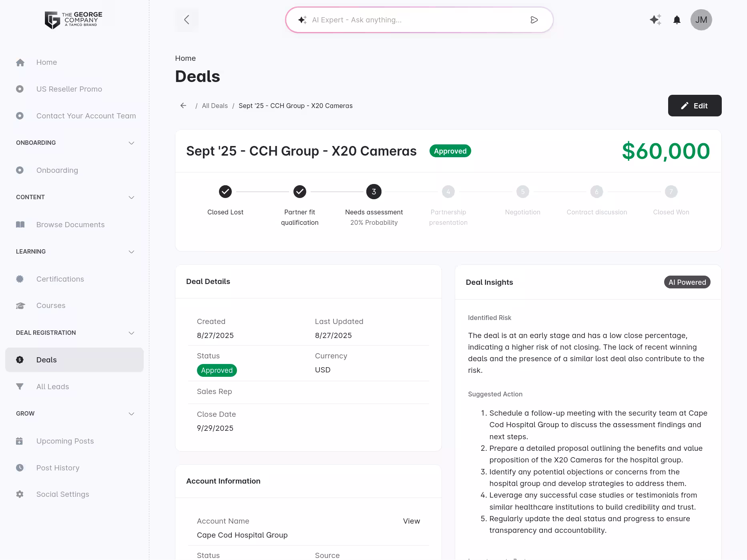747x560 pixels.
Task: Open Social Settings gear icon
Action: [x=20, y=494]
